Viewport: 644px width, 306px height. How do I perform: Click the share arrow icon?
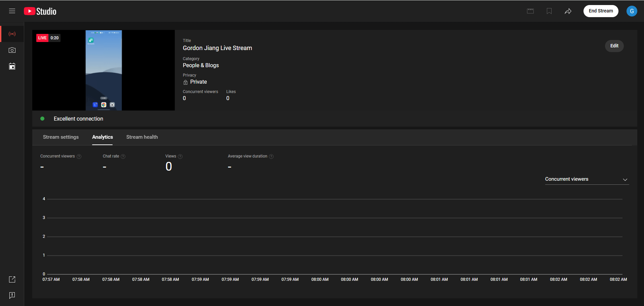coord(568,11)
